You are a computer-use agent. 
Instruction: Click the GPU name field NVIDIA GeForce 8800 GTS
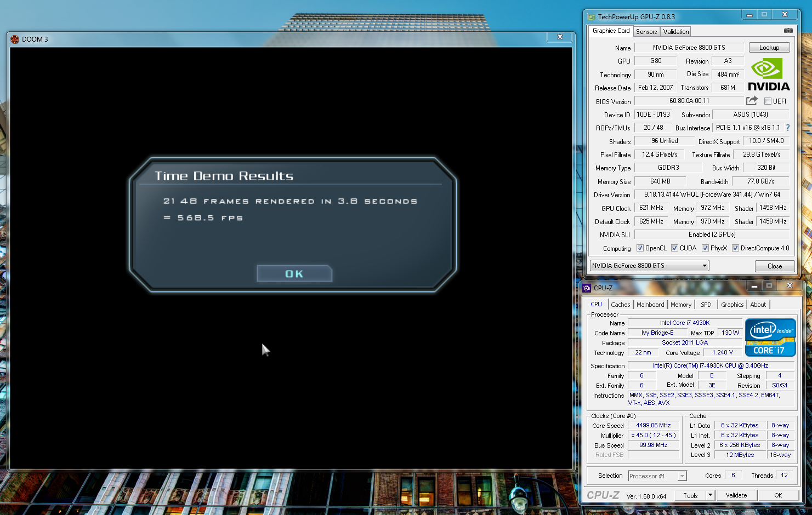point(689,48)
